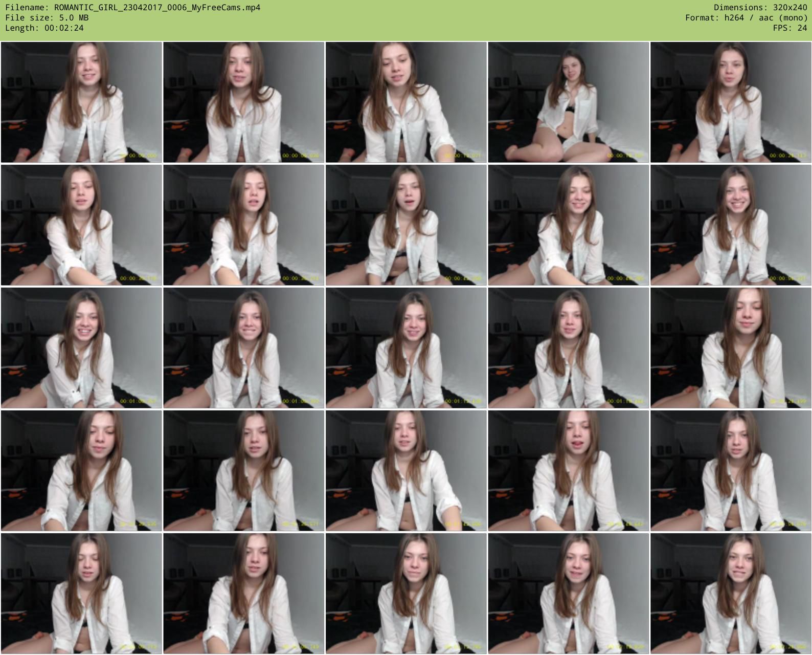812x655 pixels.
Task: Select the third thumbnail in the bottom row
Action: (406, 594)
